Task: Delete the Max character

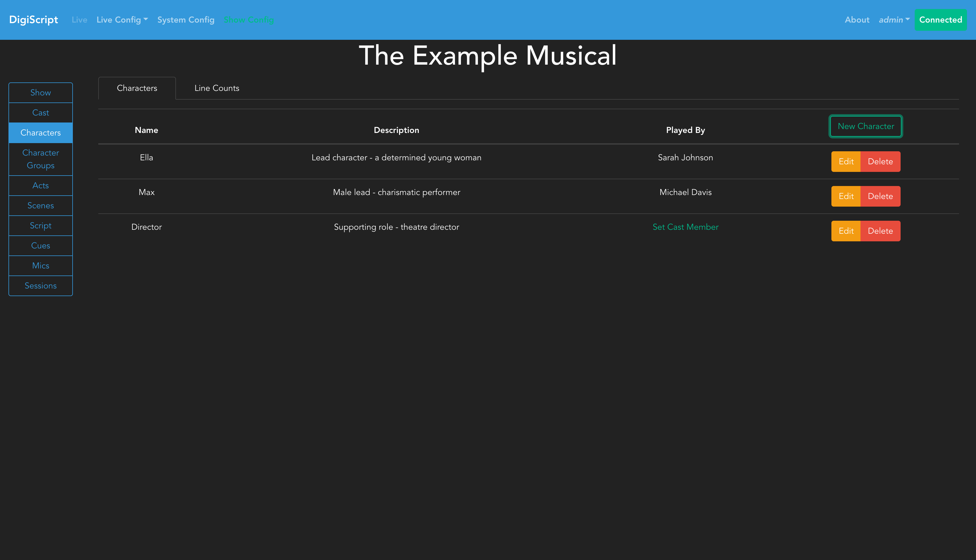Action: [880, 196]
